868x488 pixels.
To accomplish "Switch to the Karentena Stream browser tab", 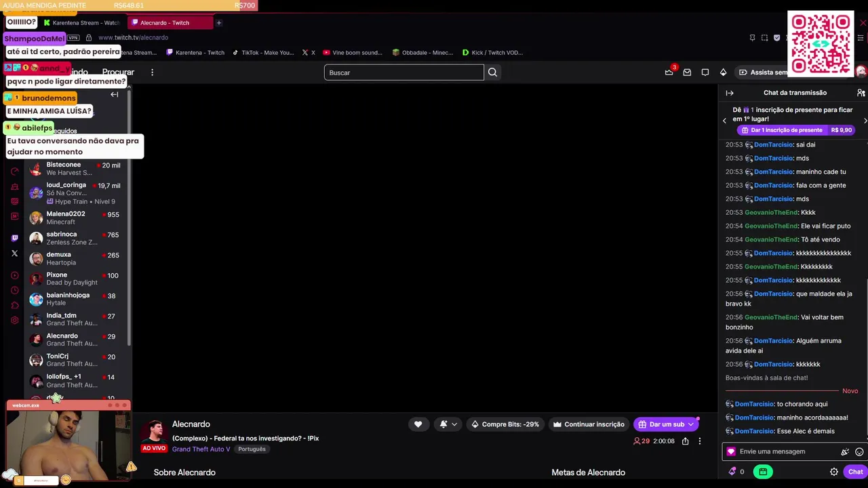I will [83, 23].
